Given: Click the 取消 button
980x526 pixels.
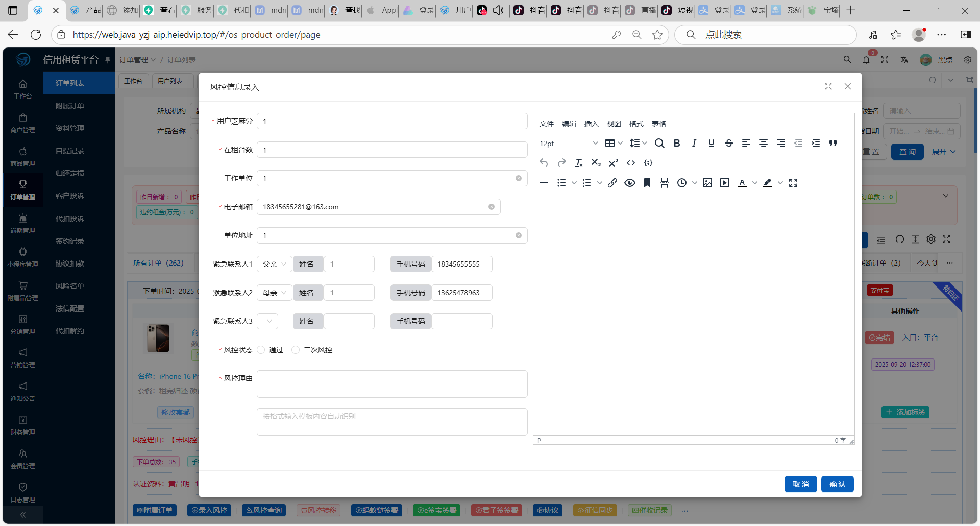Looking at the screenshot, I should [x=800, y=484].
